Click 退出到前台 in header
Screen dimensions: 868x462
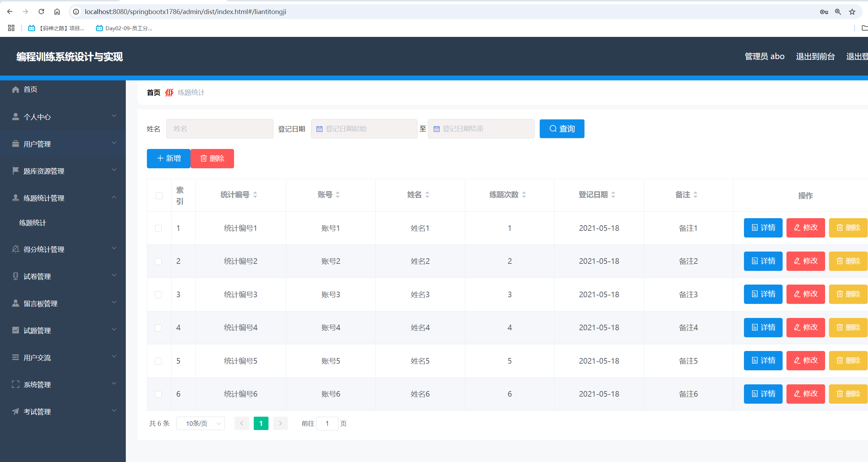[x=815, y=56]
